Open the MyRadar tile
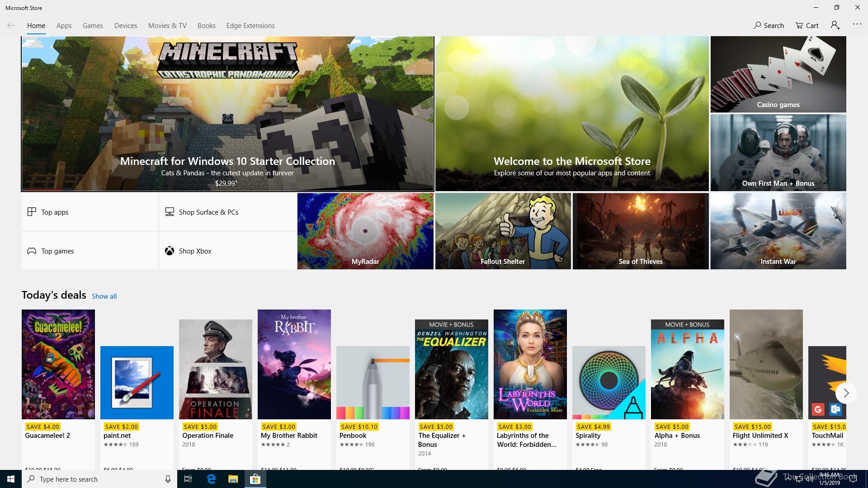 pos(365,231)
